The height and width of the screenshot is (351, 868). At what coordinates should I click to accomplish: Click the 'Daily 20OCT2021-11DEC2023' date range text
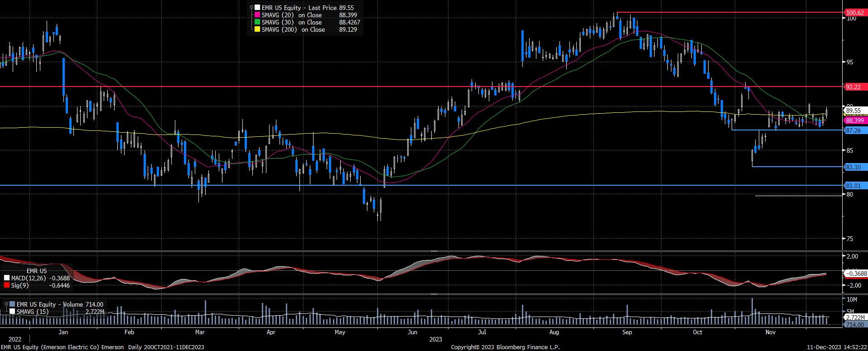tap(166, 347)
